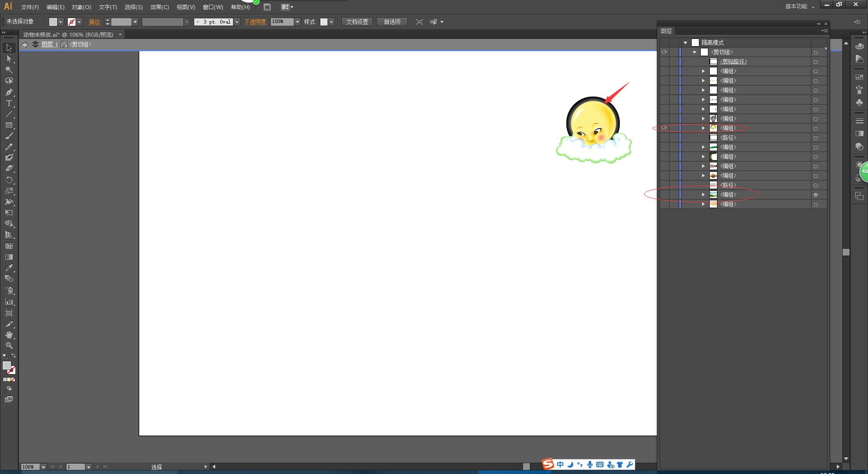Select the Hand tool
Image resolution: width=868 pixels, height=474 pixels.
9,335
